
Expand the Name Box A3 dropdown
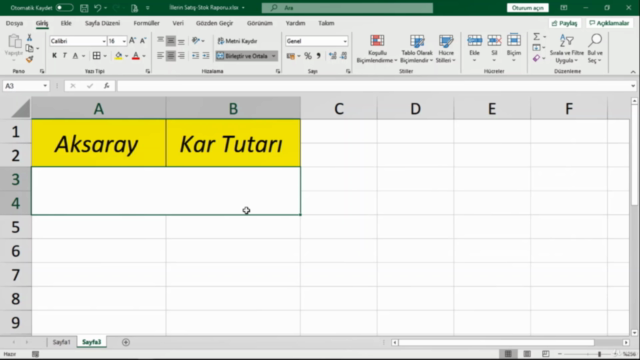(x=45, y=86)
